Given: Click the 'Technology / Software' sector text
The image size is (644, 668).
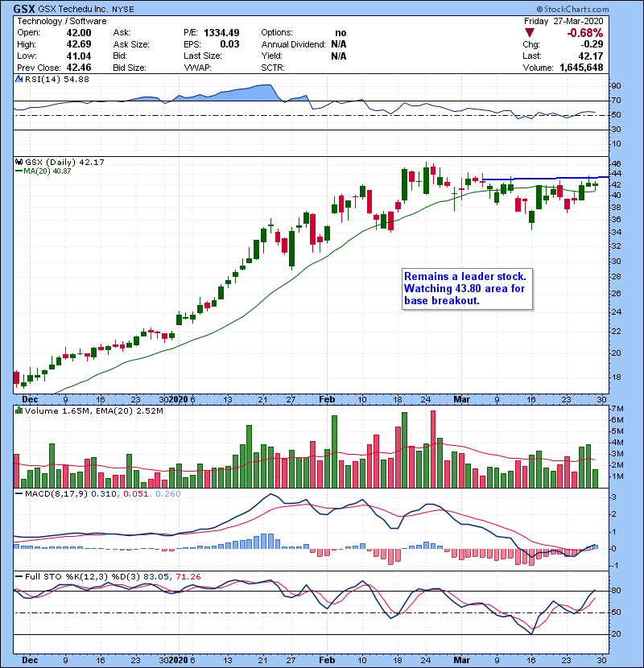Looking at the screenshot, I should 62,21.
